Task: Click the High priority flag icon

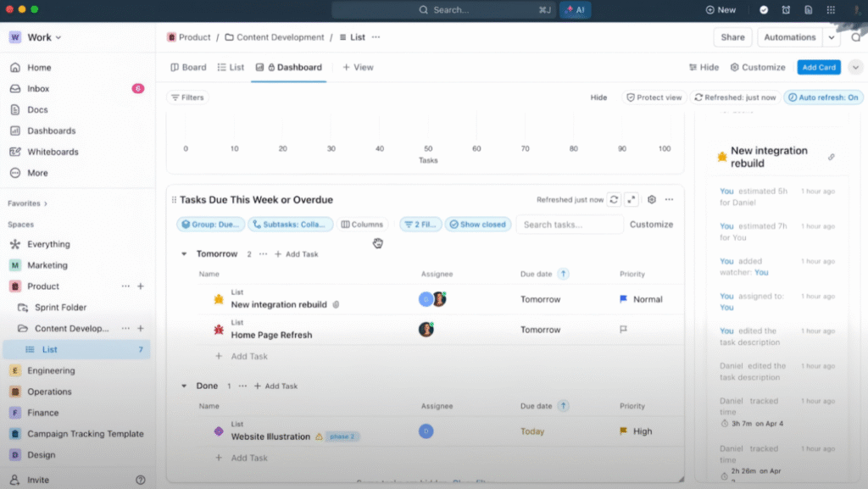Action: 625,431
